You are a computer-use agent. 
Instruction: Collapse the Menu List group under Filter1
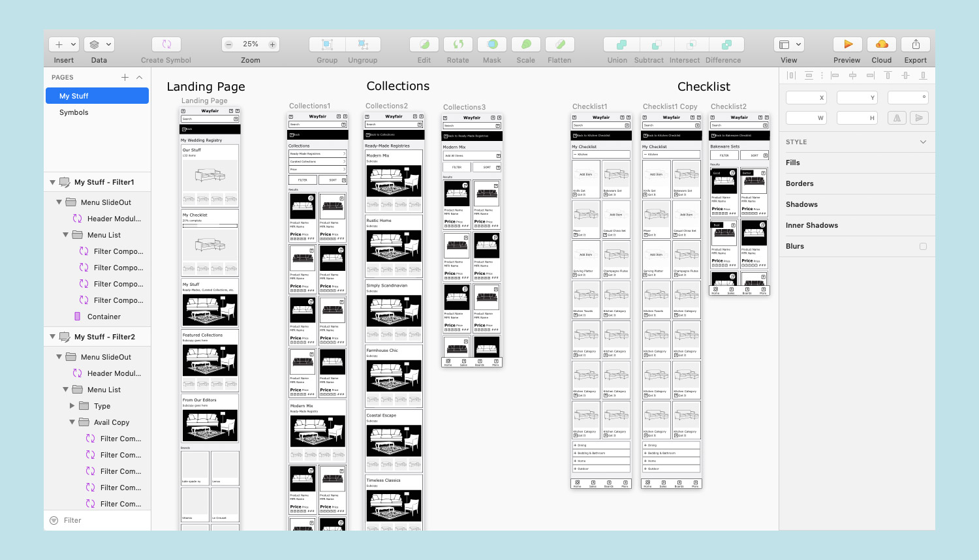(66, 235)
